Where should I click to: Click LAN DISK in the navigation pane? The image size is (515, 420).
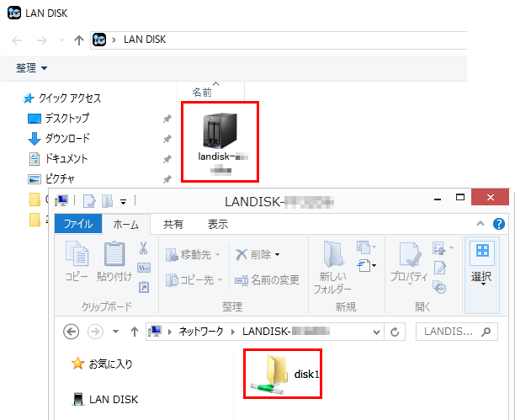click(x=113, y=399)
